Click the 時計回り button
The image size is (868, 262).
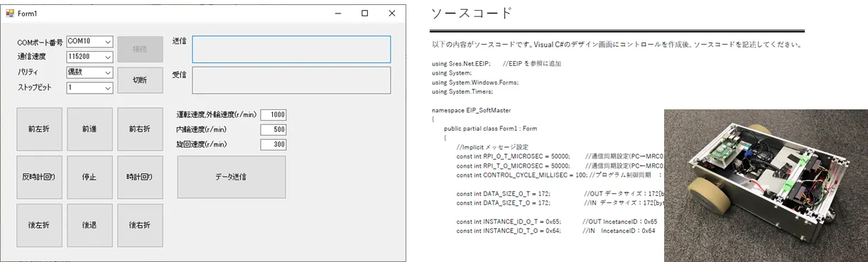coord(140,177)
